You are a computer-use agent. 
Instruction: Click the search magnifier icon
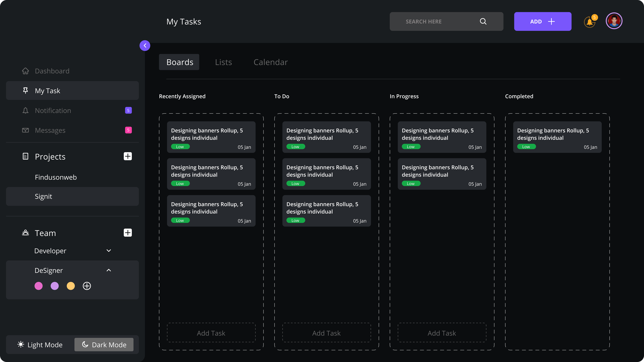tap(483, 21)
